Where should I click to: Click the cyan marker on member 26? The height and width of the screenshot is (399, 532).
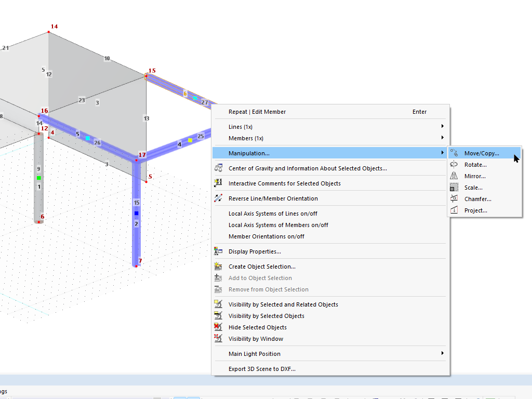pos(87,138)
